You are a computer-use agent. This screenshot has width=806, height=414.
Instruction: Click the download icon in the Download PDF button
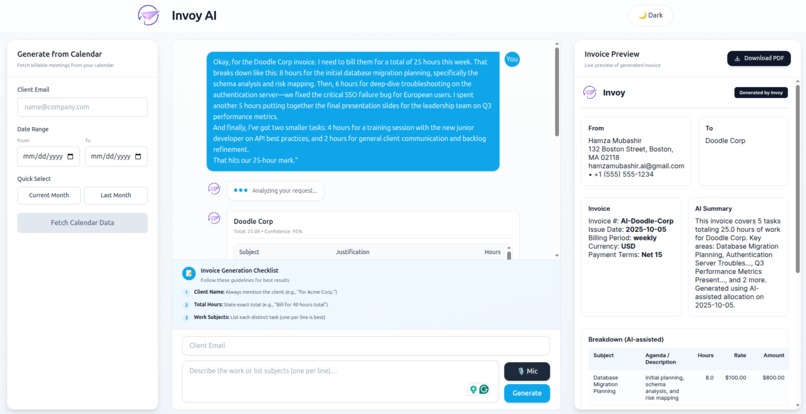(737, 59)
